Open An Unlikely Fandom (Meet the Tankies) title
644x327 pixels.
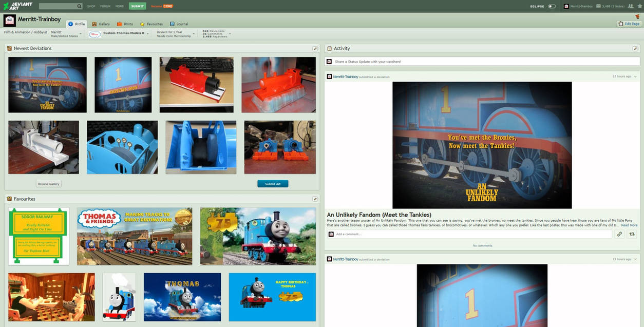click(x=379, y=215)
